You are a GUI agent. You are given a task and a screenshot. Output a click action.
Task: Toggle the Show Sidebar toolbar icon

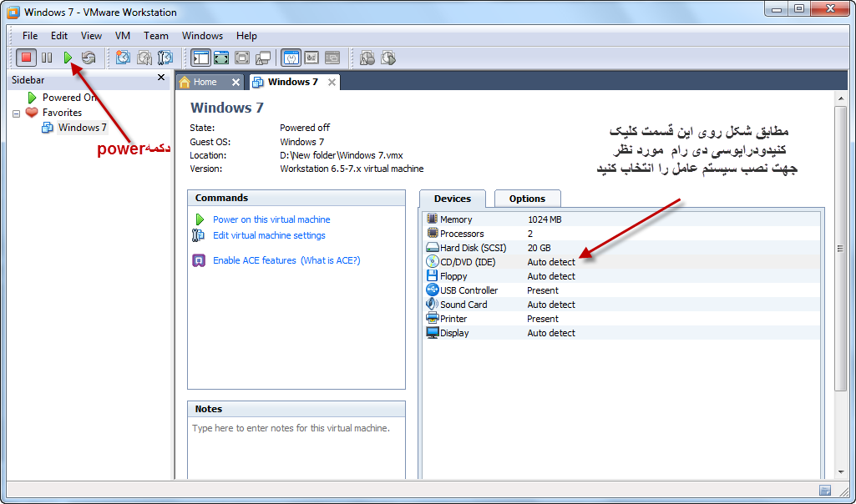click(x=201, y=58)
